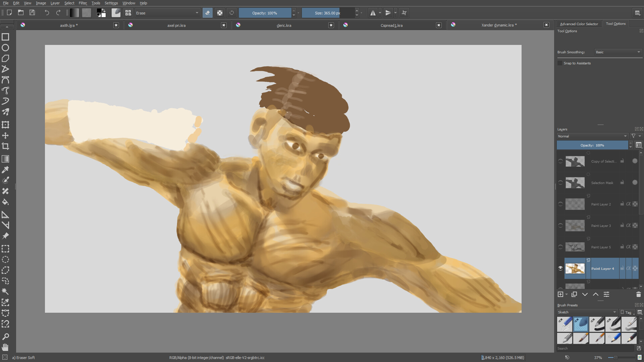Toggle eraser mode in the top toolbar

coord(208,13)
